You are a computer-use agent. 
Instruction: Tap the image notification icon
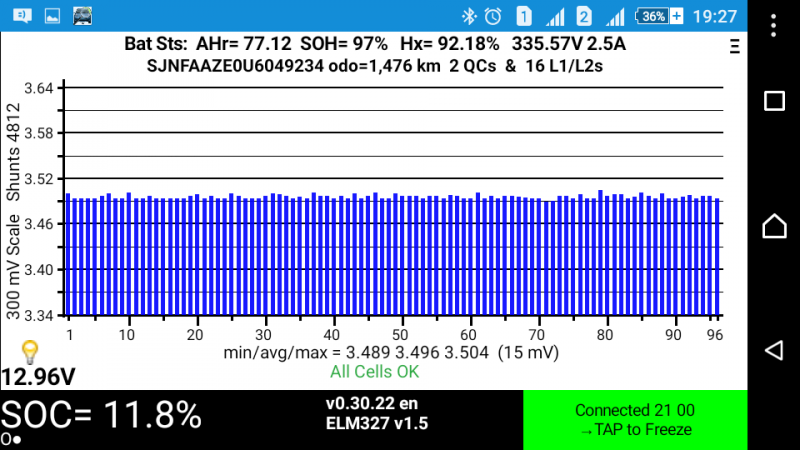pyautogui.click(x=53, y=16)
